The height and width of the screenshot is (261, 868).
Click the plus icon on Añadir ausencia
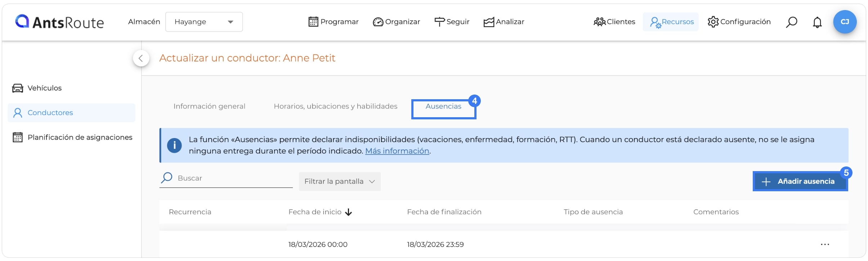click(x=766, y=182)
